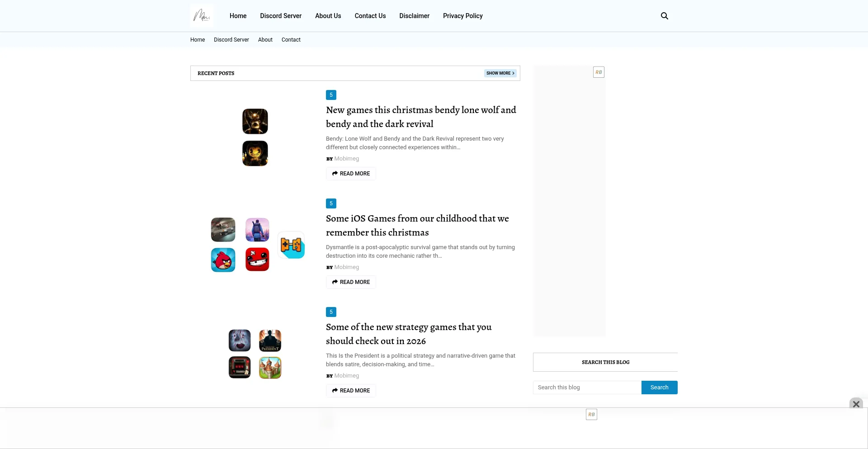Click "Contact" in the secondary navigation bar
Image resolution: width=868 pixels, height=449 pixels.
pos(291,40)
